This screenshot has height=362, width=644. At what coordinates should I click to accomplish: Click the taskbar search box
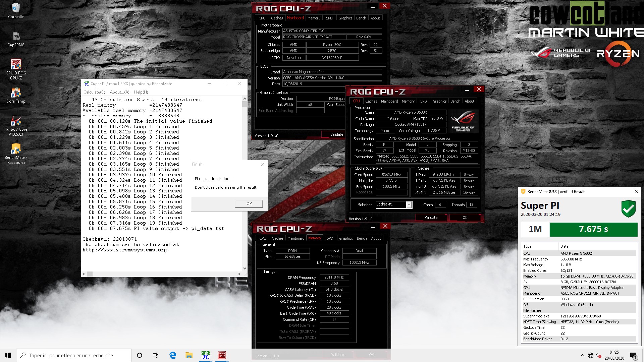[74, 355]
